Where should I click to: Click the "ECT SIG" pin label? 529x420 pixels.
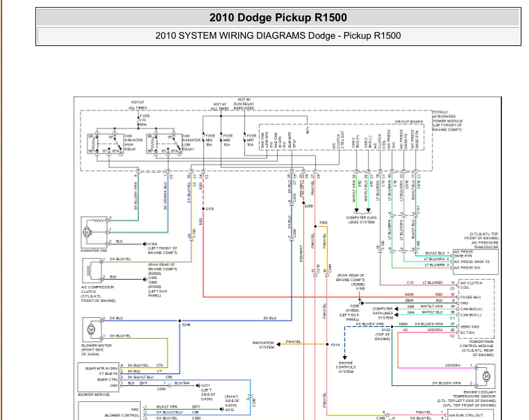click(468, 333)
